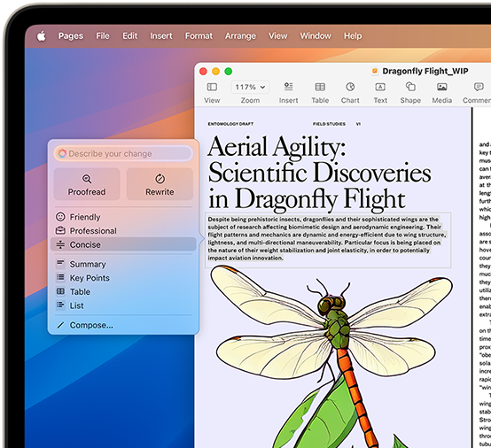Click the Dragonfly Flight_WIP document icon
Image resolution: width=491 pixels, height=448 pixels.
point(375,72)
